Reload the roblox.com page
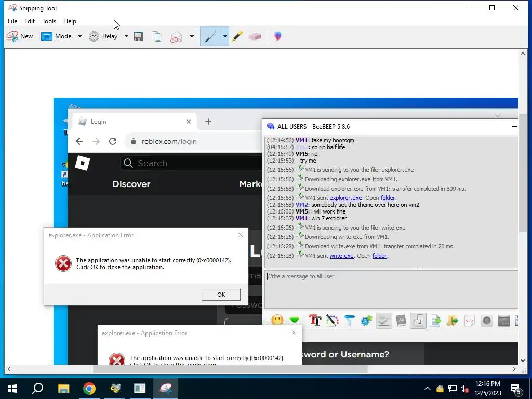The image size is (532, 399). click(x=113, y=141)
